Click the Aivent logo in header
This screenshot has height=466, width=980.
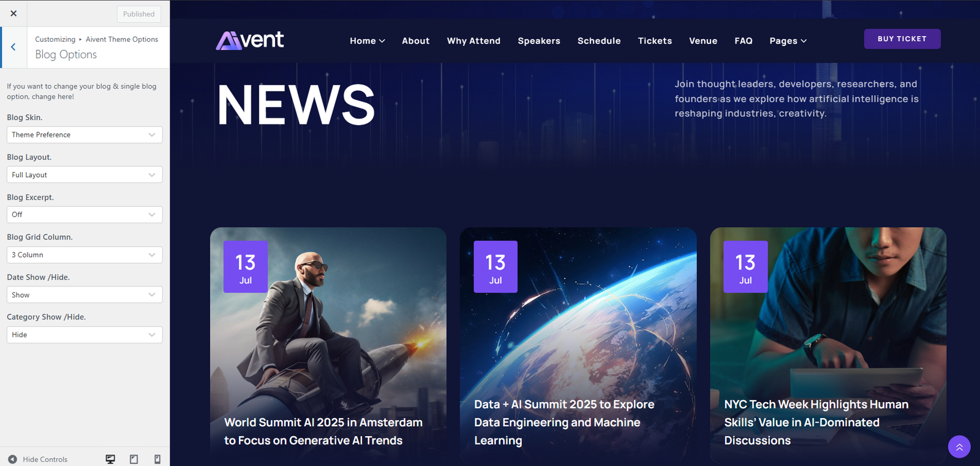click(x=250, y=40)
